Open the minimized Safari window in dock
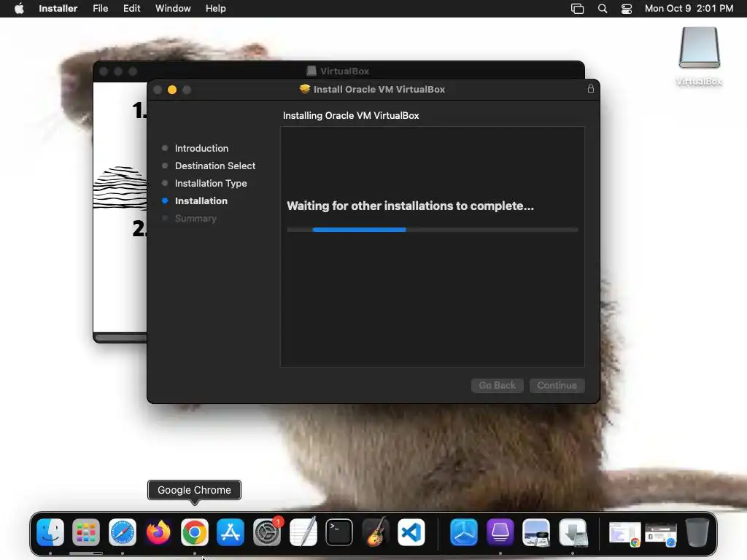This screenshot has height=560, width=747. [x=661, y=534]
